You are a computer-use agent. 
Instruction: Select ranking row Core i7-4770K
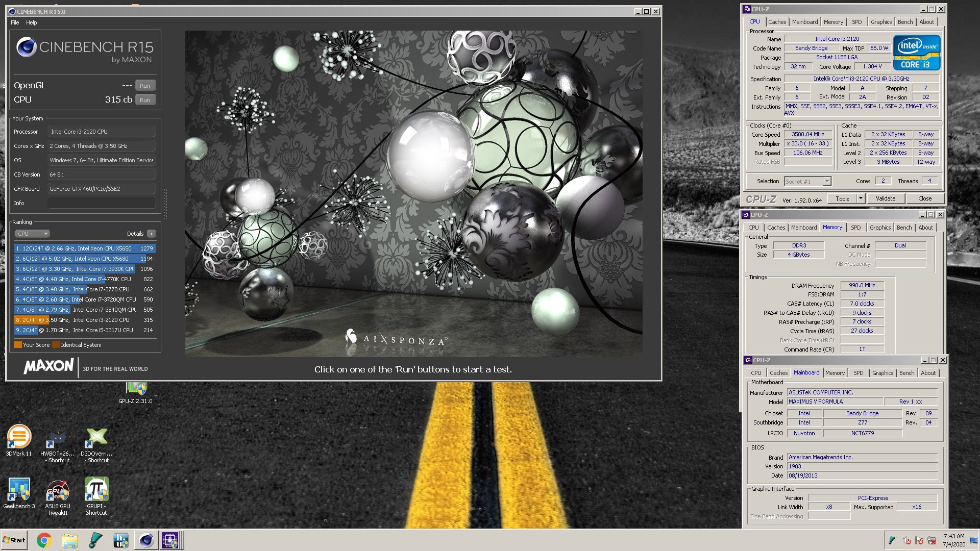(x=85, y=279)
